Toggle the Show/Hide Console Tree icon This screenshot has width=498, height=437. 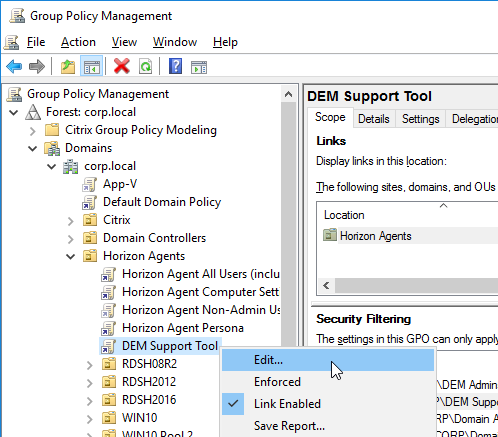tap(91, 67)
